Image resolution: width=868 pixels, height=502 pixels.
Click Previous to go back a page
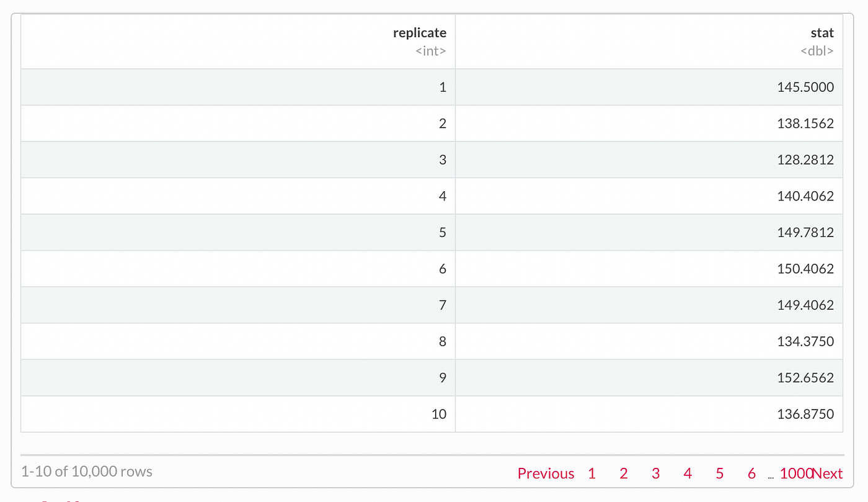coord(546,473)
